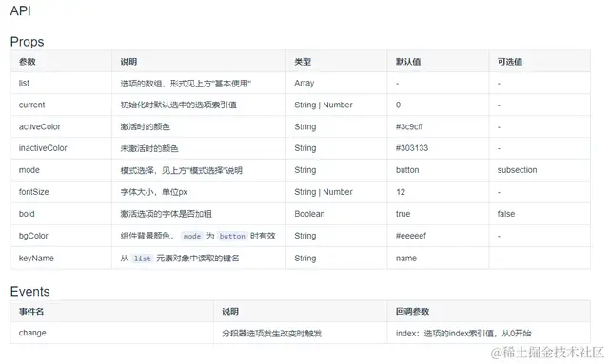Image resolution: width=609 pixels, height=364 pixels.
Task: Click the 'subsection' optional value
Action: [x=517, y=170]
